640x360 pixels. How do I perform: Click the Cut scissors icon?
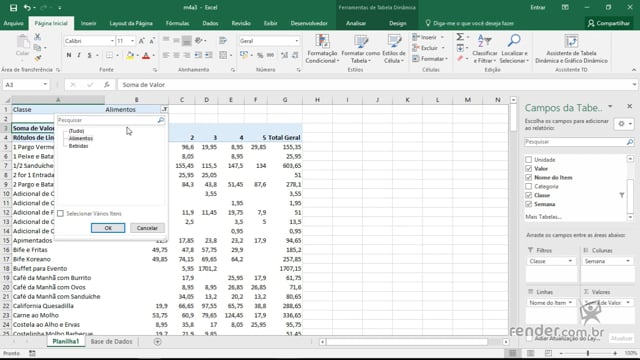click(38, 37)
